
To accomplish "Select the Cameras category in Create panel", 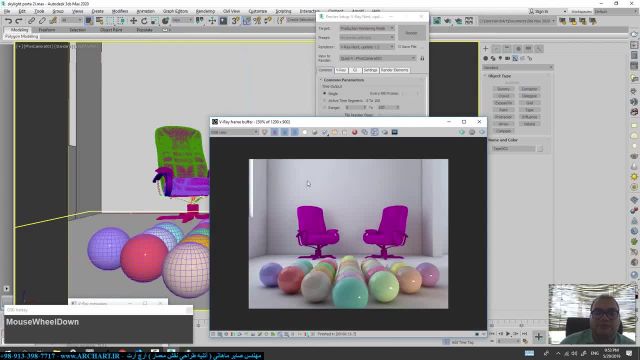I will tap(508, 58).
